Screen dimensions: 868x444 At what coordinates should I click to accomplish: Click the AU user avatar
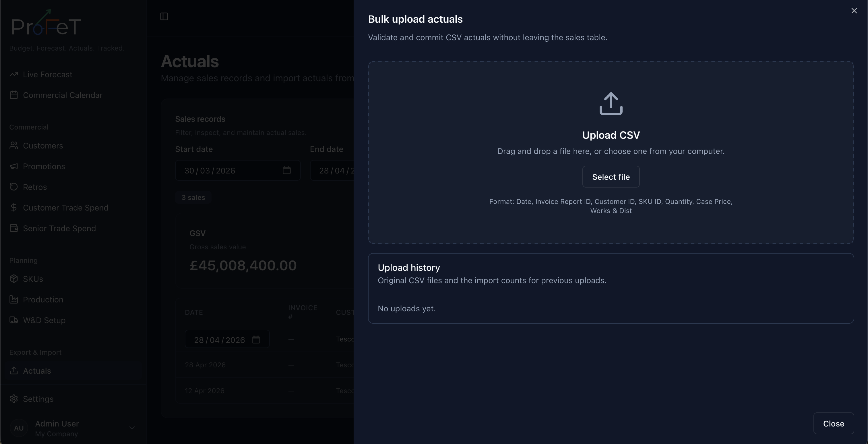coord(19,428)
